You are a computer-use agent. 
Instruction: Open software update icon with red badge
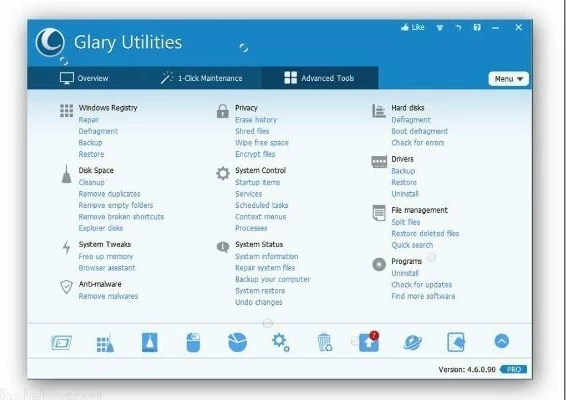click(x=369, y=342)
